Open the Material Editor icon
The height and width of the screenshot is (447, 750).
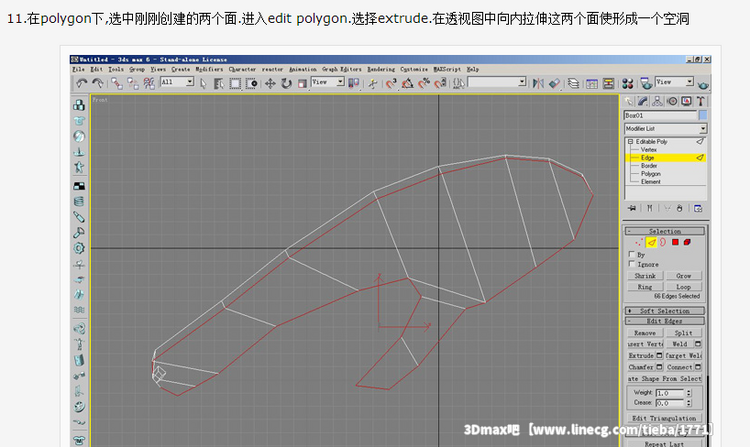tap(628, 84)
